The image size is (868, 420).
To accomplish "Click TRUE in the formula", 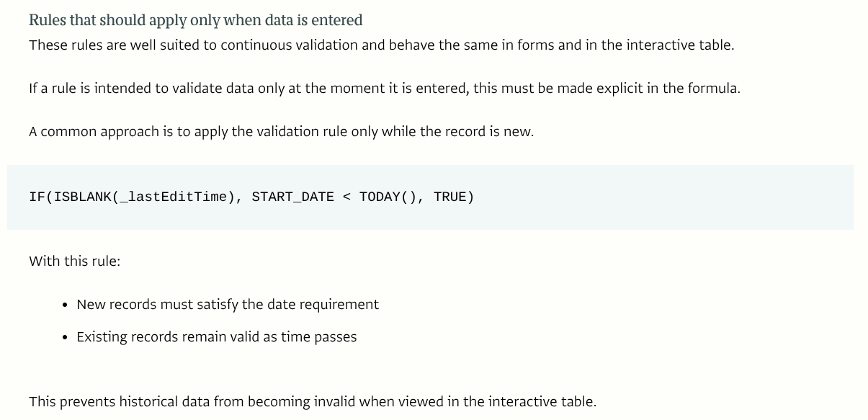I will [x=449, y=197].
